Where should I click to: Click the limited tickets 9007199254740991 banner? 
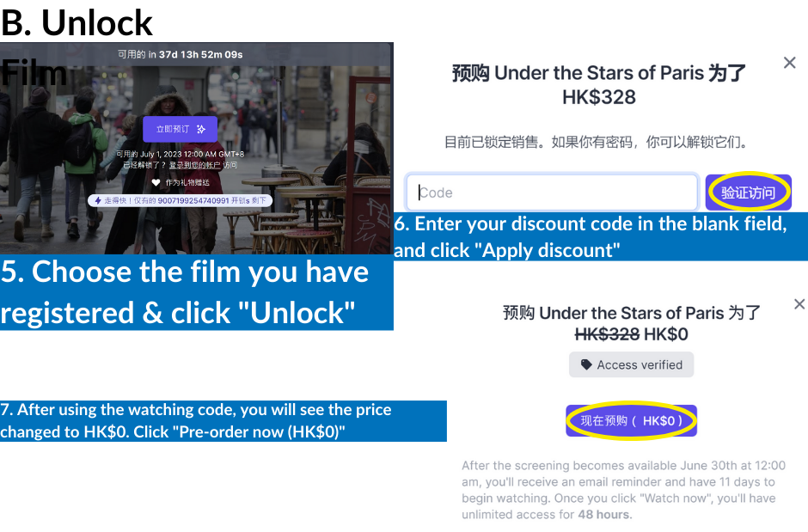(180, 200)
